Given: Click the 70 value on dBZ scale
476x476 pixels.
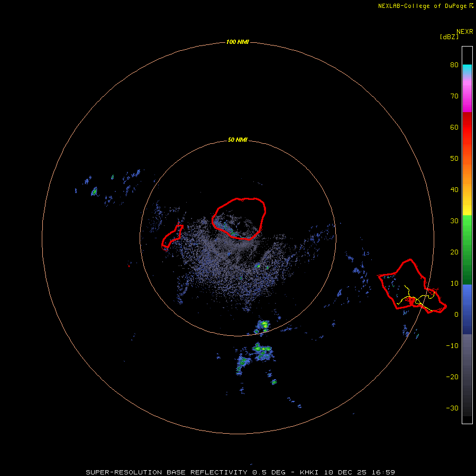Looking at the screenshot, I should (x=454, y=96).
